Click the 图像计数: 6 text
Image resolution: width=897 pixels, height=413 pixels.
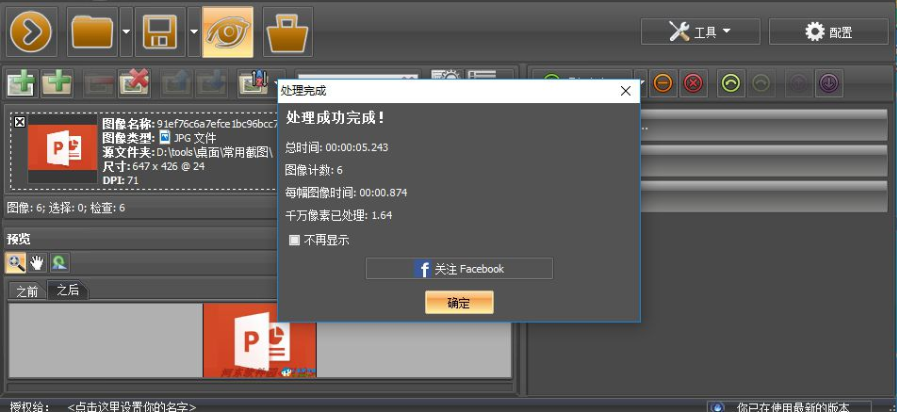point(314,170)
